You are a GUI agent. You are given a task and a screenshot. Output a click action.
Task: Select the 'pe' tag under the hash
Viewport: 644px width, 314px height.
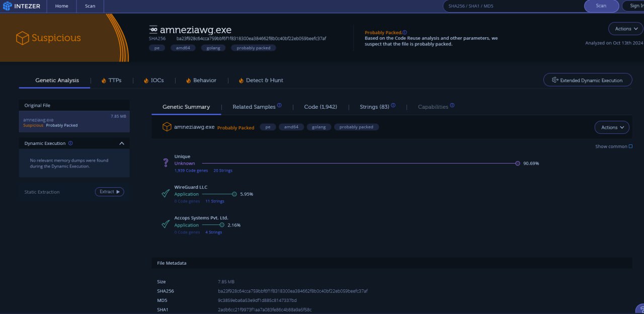156,48
